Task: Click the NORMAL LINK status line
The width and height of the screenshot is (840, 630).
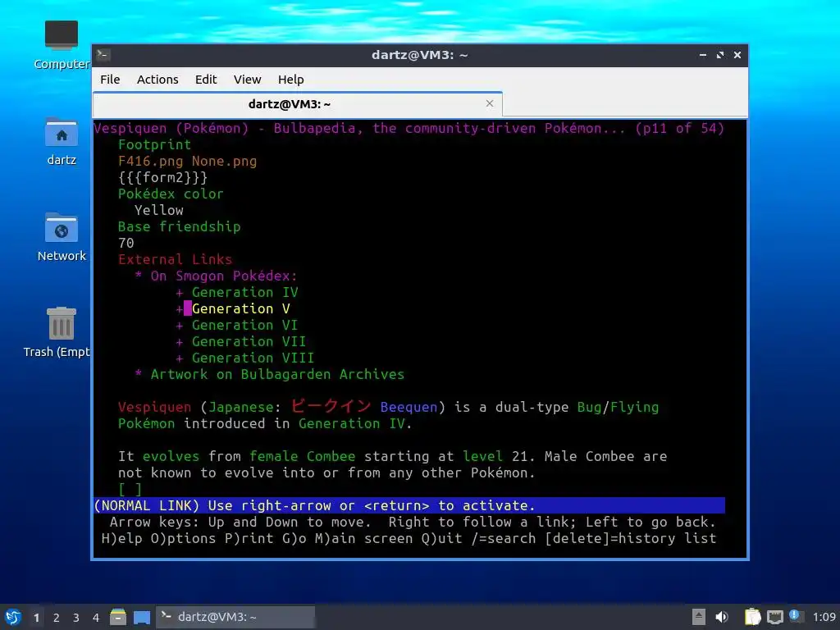Action: (x=409, y=505)
